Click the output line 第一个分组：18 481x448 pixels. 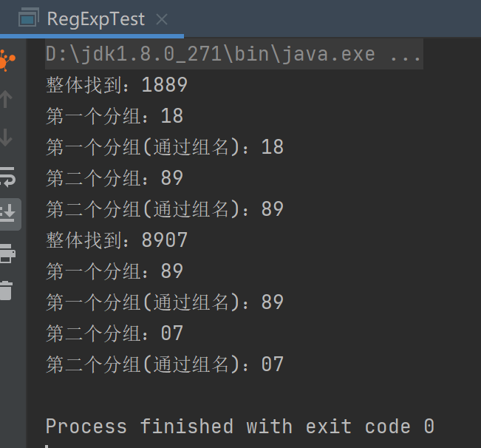coord(115,116)
